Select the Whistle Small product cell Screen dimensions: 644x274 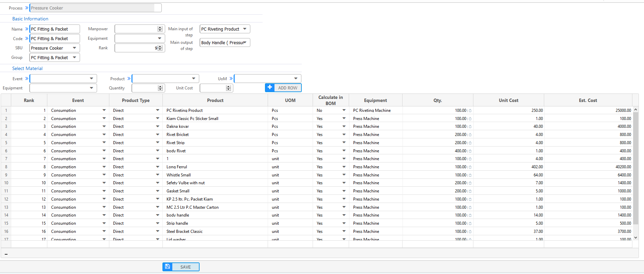point(215,175)
